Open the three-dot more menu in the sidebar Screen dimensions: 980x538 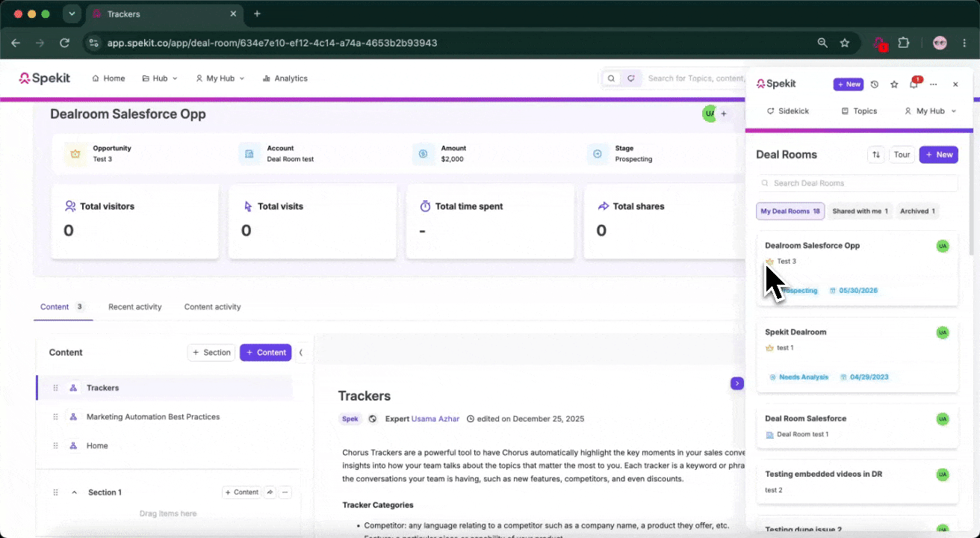pos(934,84)
